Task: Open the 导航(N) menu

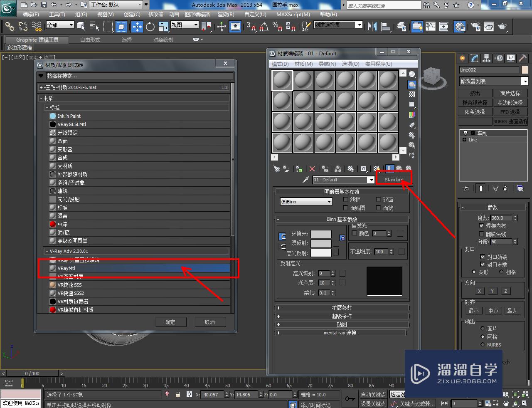Action: pos(327,64)
